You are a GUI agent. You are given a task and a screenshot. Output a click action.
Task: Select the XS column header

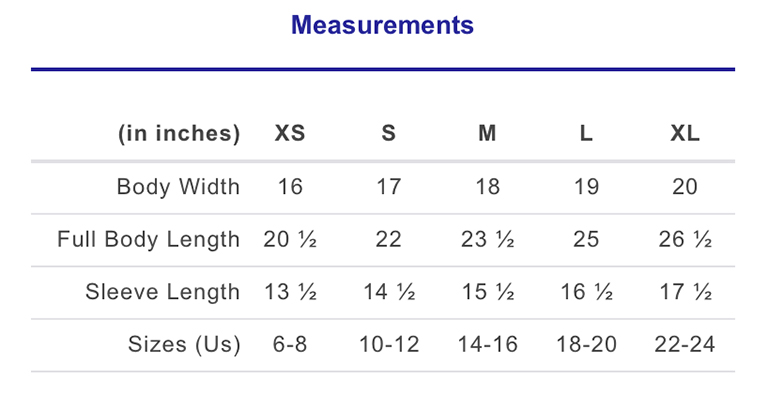click(x=290, y=133)
